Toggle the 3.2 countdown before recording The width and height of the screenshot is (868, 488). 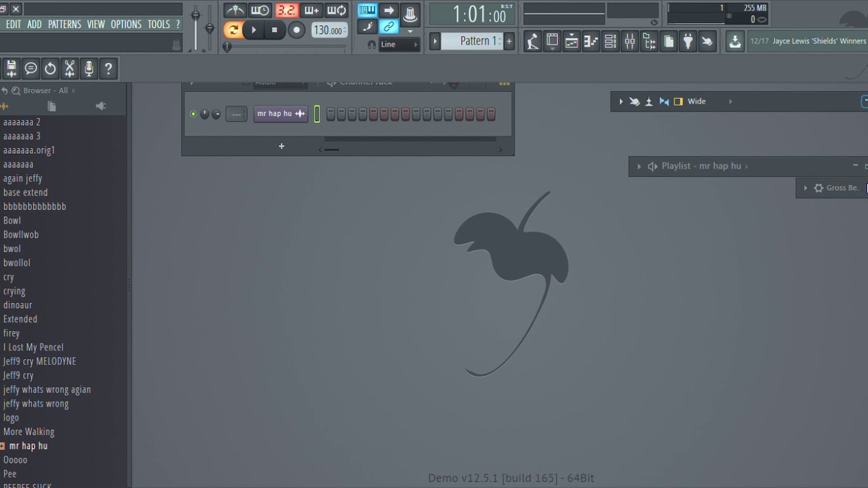[287, 10]
